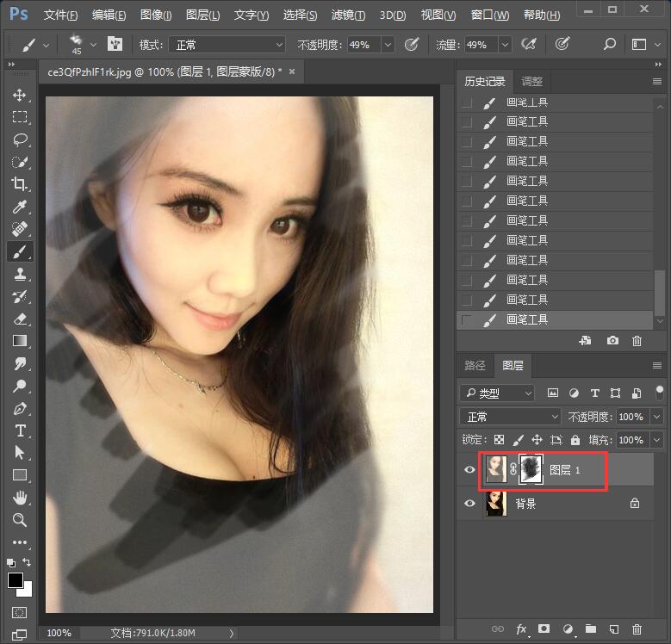Select the Hand tool

tap(19, 498)
